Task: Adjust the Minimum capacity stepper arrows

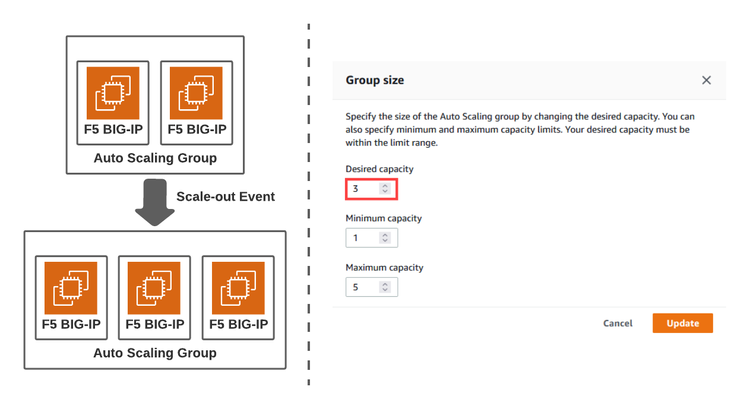Action: [385, 238]
